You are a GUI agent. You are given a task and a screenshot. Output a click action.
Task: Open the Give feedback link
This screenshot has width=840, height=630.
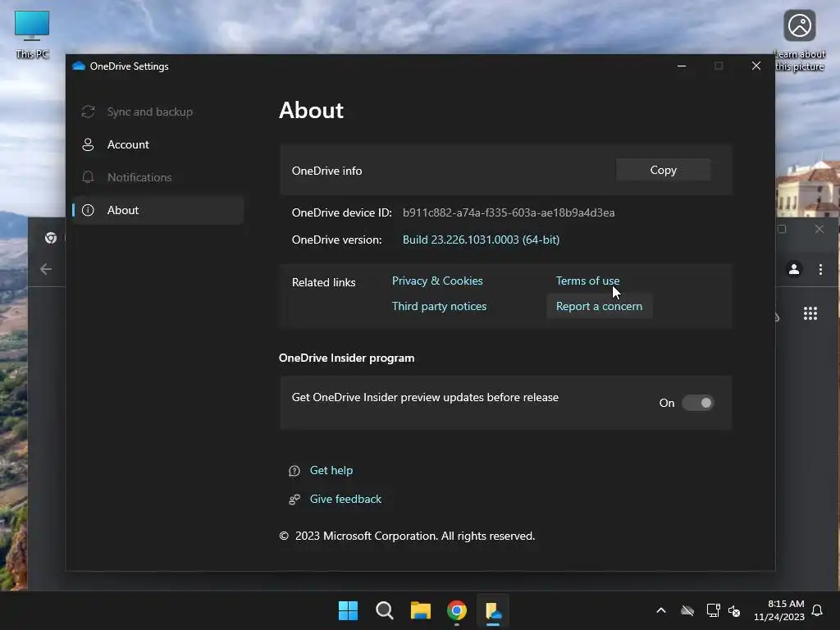345,499
